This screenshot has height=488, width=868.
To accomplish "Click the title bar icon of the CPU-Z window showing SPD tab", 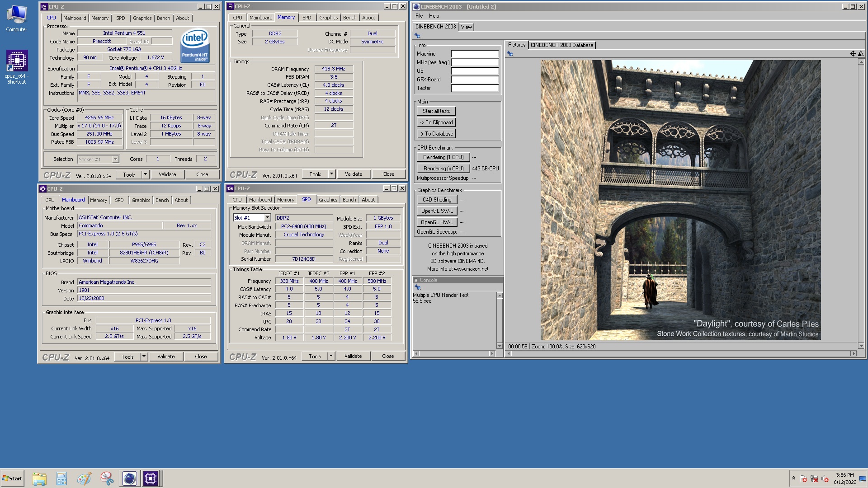I will 230,188.
